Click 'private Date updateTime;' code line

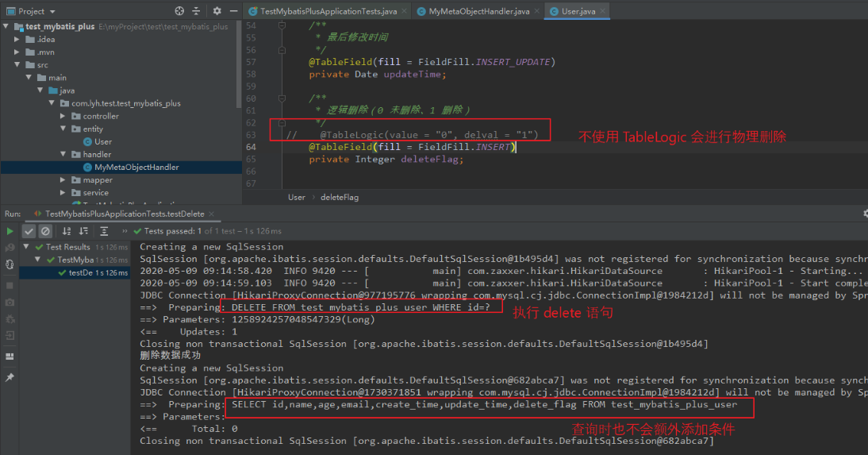377,75
